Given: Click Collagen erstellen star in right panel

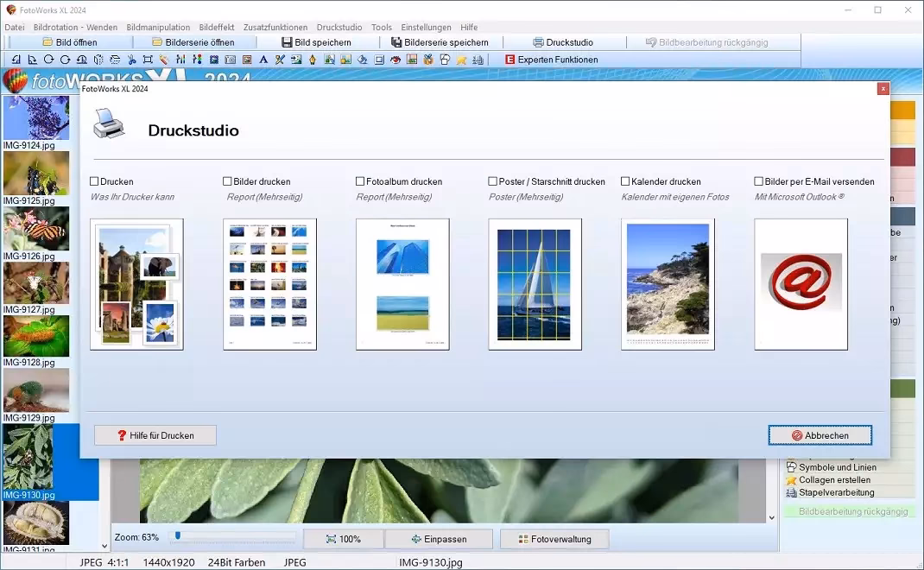Looking at the screenshot, I should point(791,480).
